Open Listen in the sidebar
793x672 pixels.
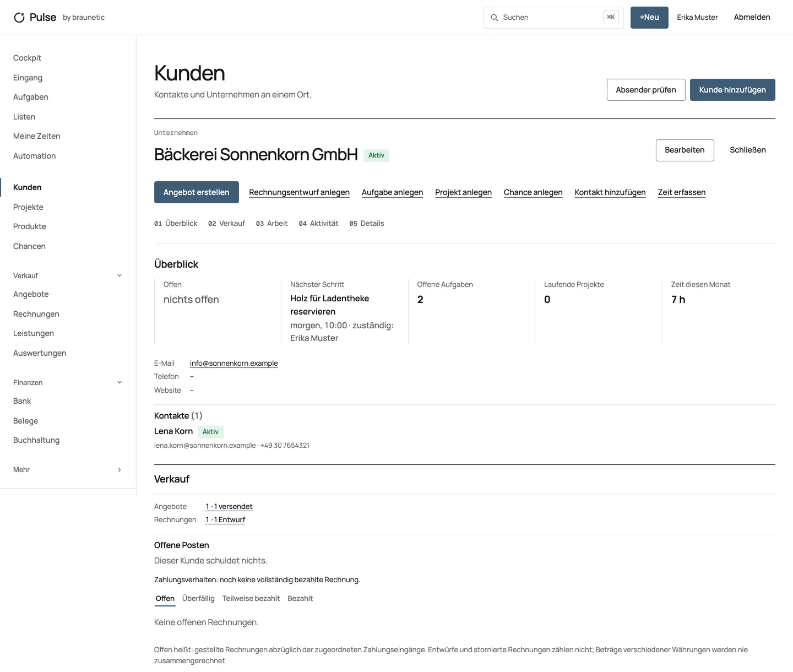pyautogui.click(x=24, y=117)
